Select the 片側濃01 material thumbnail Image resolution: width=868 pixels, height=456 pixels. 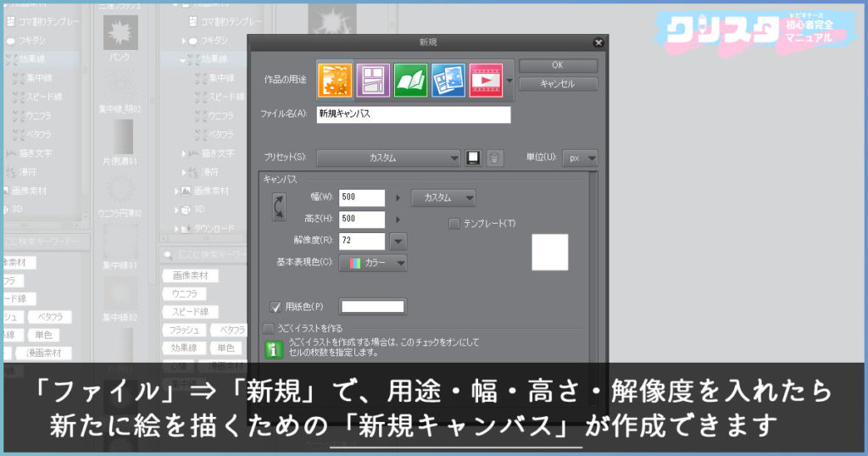click(122, 137)
